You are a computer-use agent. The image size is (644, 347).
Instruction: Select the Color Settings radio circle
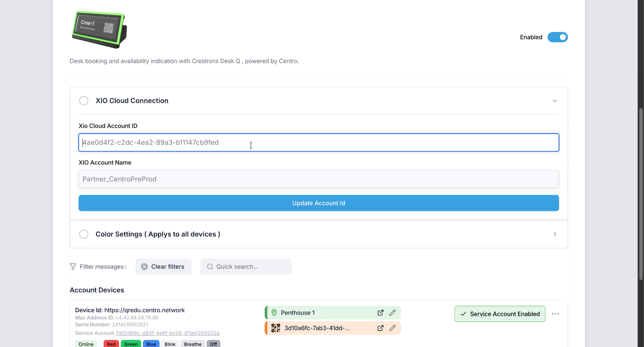[84, 234]
